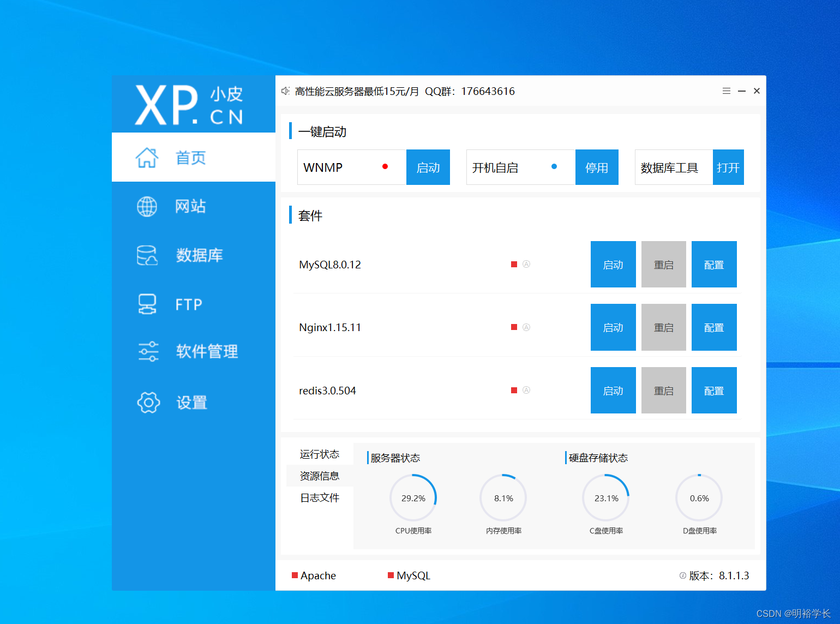Open the 首页 home page

(x=193, y=158)
